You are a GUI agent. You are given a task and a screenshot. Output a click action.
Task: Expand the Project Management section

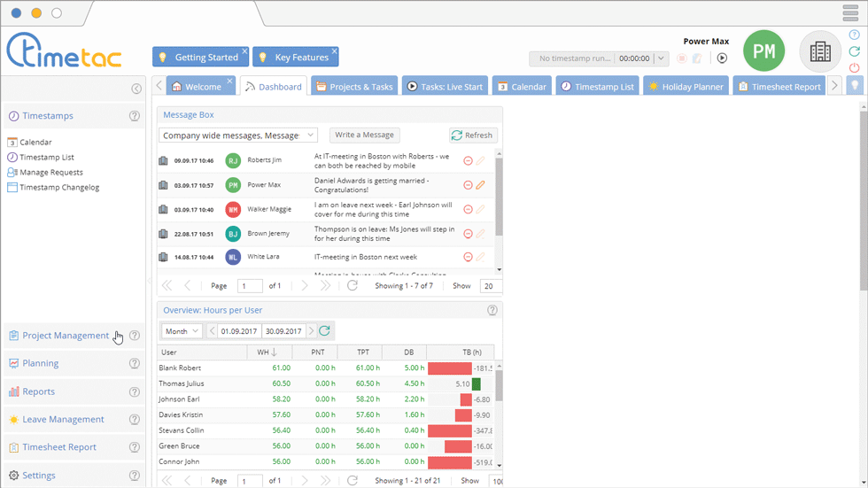pos(66,336)
